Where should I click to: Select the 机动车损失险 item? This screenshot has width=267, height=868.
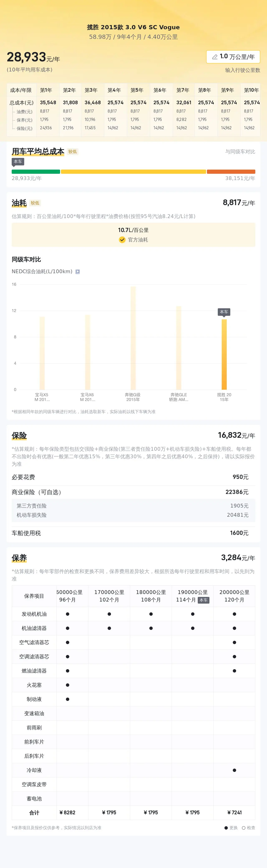tap(133, 515)
